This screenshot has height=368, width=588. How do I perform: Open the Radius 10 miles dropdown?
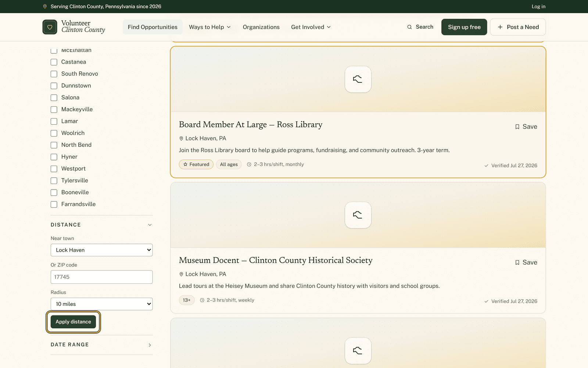(x=101, y=304)
